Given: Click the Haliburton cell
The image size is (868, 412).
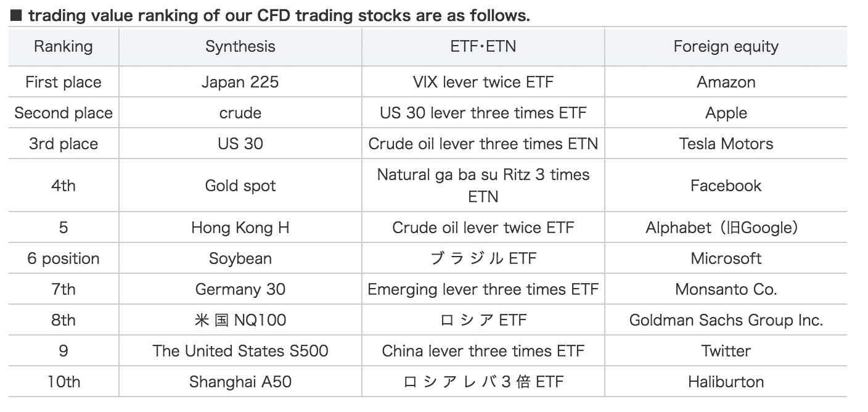Looking at the screenshot, I should [x=726, y=382].
